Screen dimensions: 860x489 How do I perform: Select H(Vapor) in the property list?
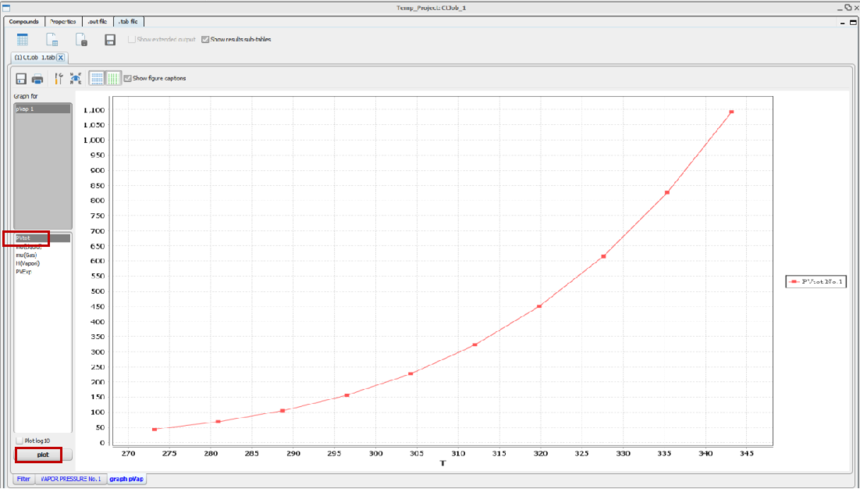click(x=28, y=263)
